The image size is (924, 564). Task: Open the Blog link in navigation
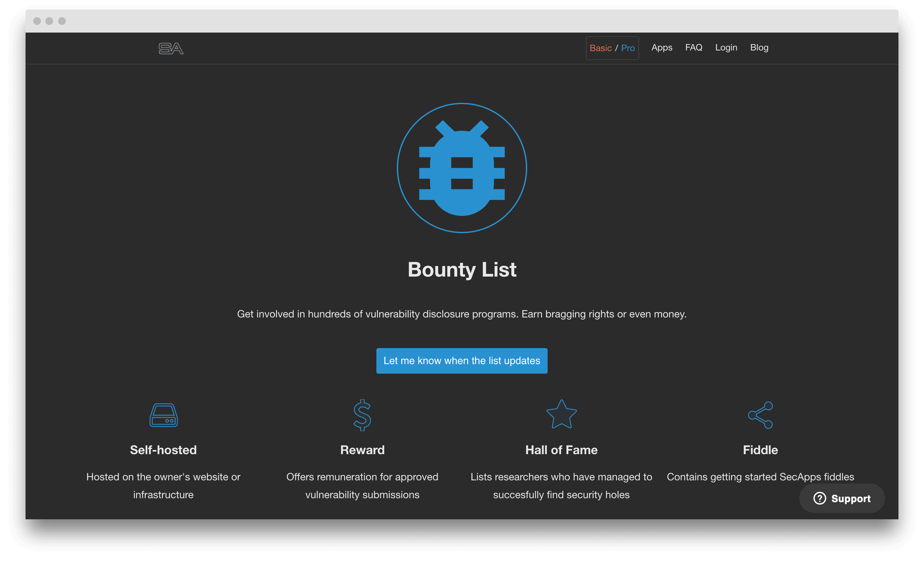point(759,48)
